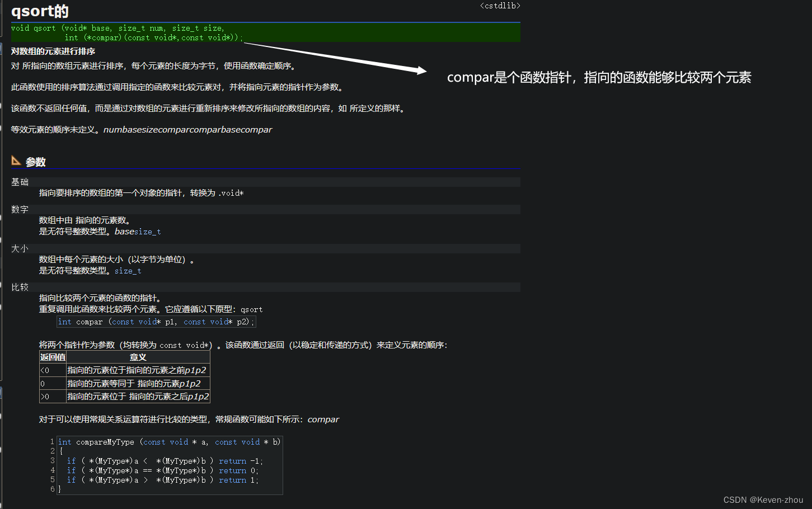Click the 'void qsort (void* base' prototype line
Viewport: 812px width, 509px height.
[x=118, y=28]
